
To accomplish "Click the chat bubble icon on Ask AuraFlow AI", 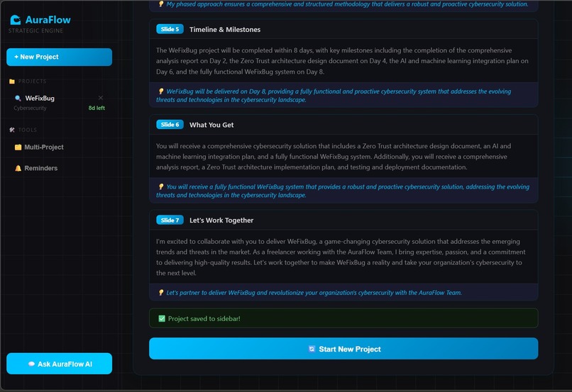I will 31,364.
